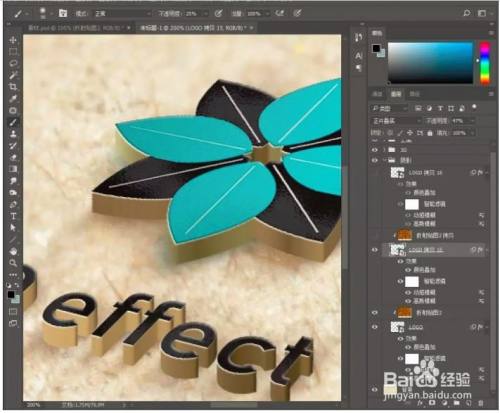Viewport: 500px width, 413px height.
Task: Select the Move tool
Action: pyautogui.click(x=13, y=40)
